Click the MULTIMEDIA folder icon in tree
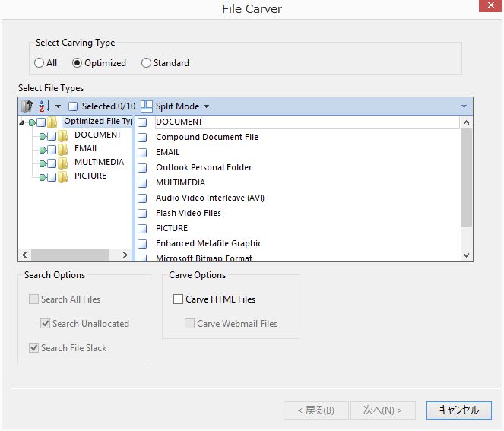 (62, 163)
